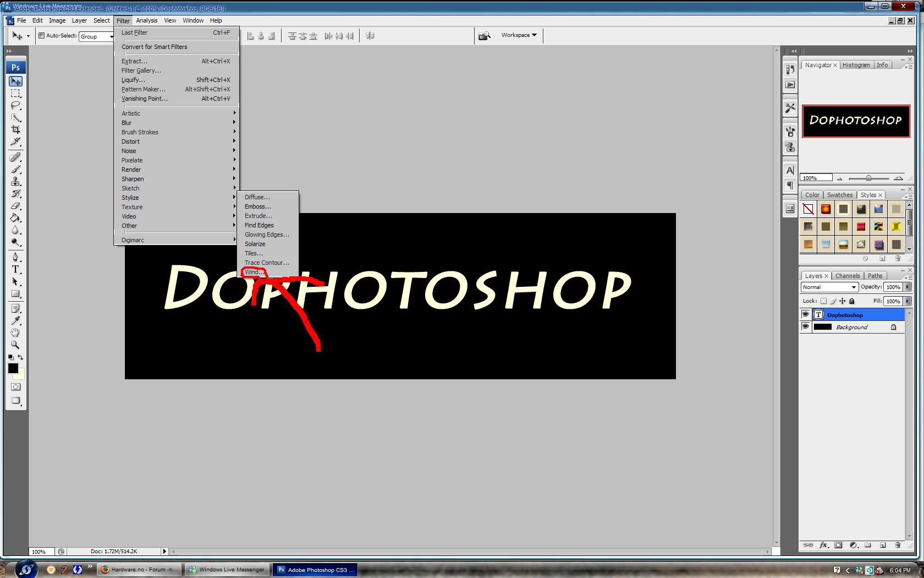The image size is (924, 578).
Task: Apply the red-orange style swatch
Action: (x=826, y=209)
